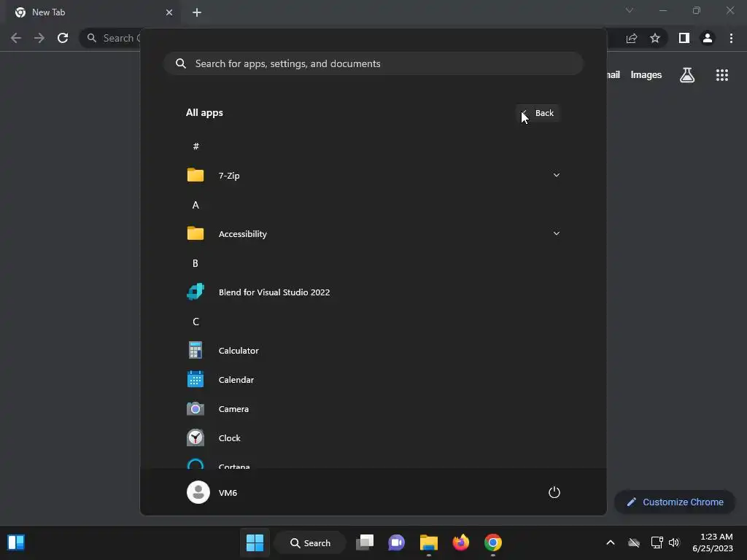Launch the Camera app icon
This screenshot has height=560, width=747.
196,408
